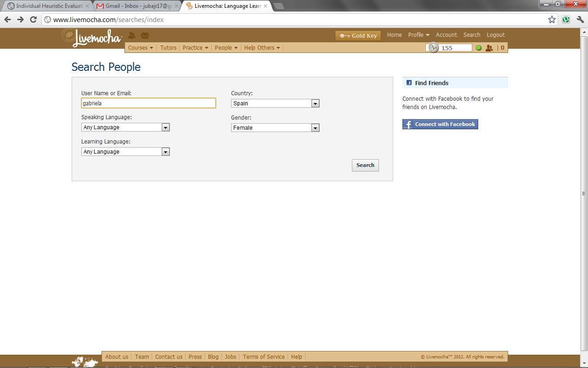Click the clock points icon
Viewport: 588px width, 368px height.
coord(433,47)
